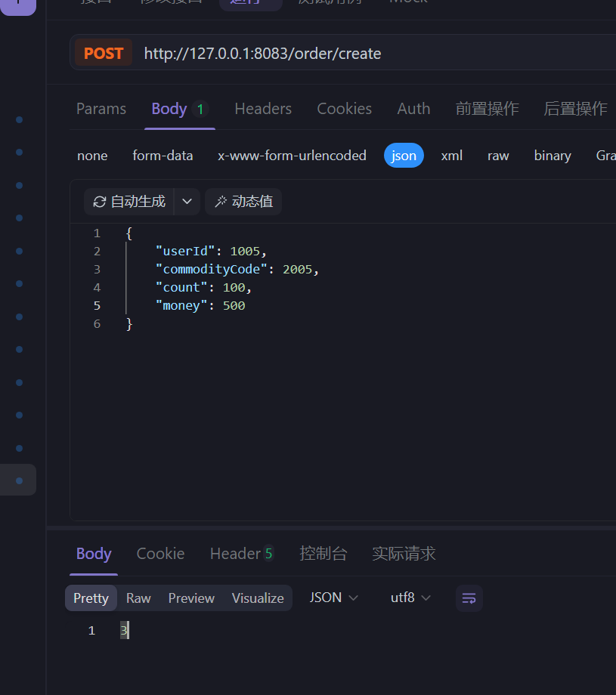
Task: Choose x-www-form-urlencoded body type
Action: (292, 156)
